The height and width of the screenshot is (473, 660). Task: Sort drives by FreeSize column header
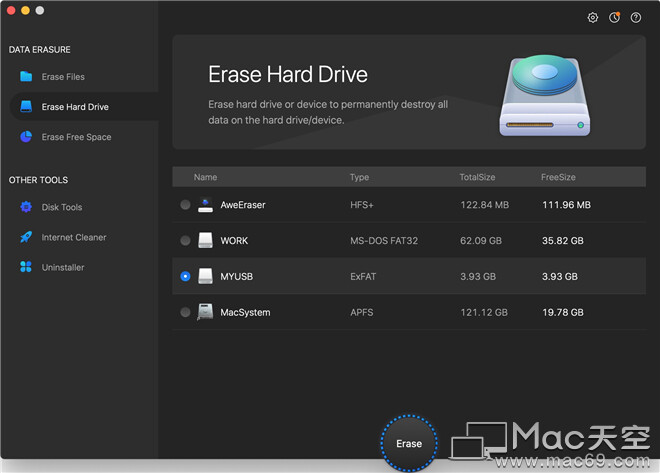[559, 177]
